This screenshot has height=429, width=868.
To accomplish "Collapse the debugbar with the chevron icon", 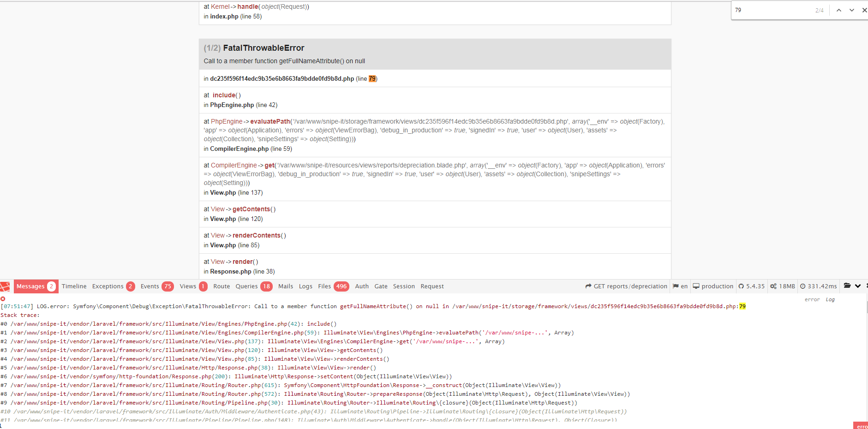I will tap(857, 286).
